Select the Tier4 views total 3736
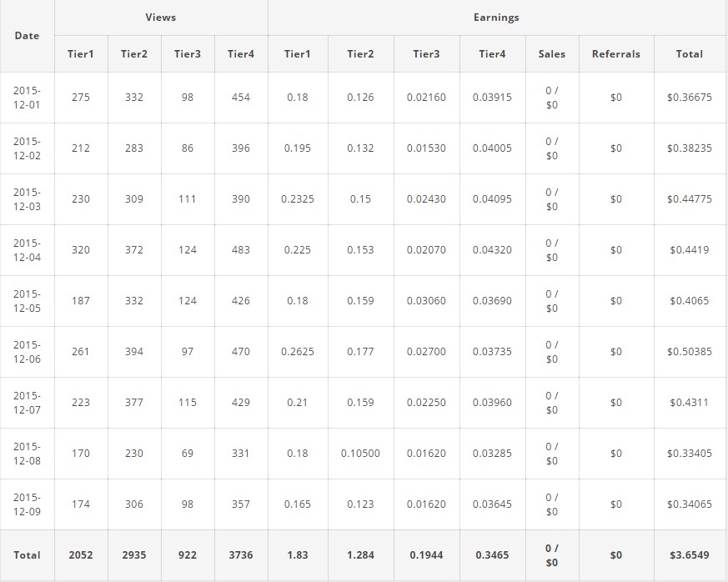728x582 pixels. point(240,555)
